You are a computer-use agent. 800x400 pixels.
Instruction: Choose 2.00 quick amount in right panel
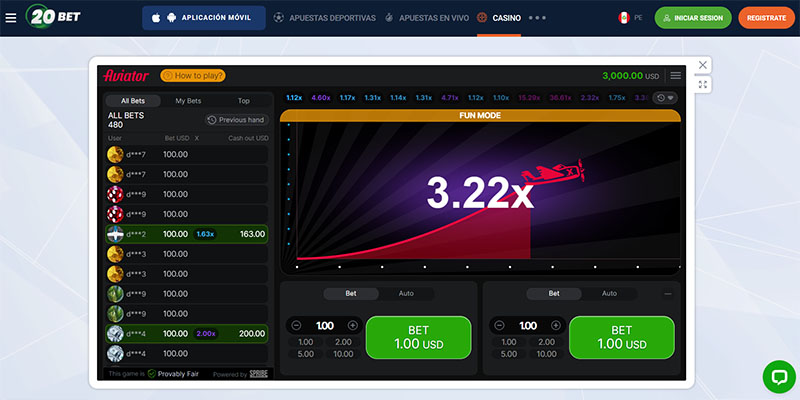[x=546, y=342]
